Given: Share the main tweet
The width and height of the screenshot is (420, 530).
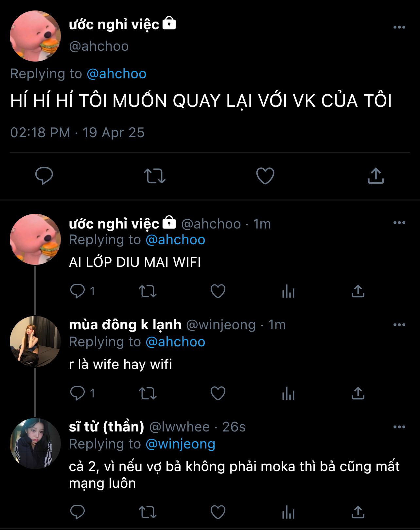Looking at the screenshot, I should point(376,176).
